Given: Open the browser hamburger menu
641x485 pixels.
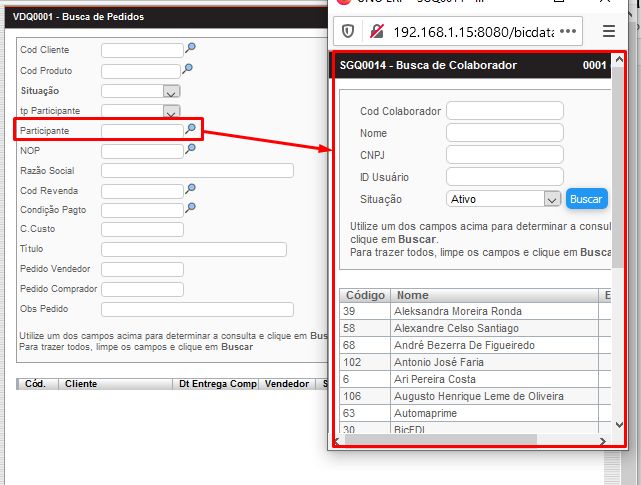Looking at the screenshot, I should 609,31.
